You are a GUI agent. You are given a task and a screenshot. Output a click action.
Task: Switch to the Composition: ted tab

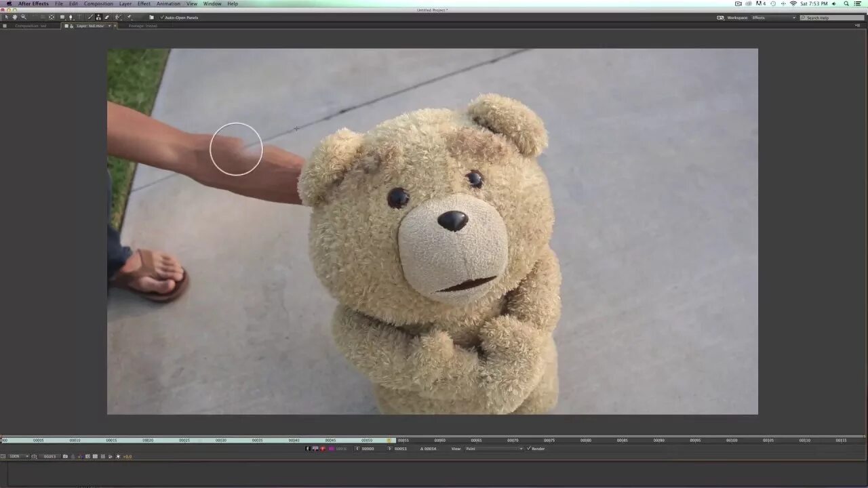click(31, 26)
